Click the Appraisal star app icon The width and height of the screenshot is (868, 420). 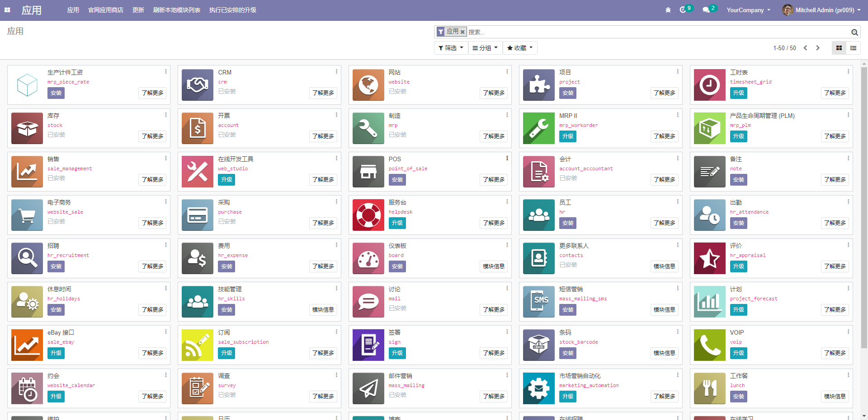710,258
